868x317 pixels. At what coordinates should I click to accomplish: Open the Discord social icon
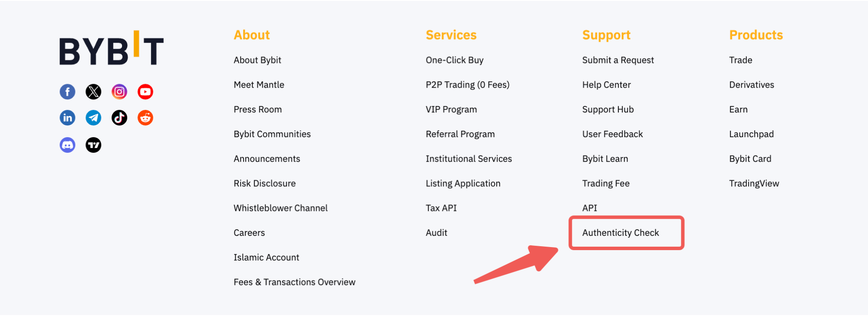click(x=67, y=145)
